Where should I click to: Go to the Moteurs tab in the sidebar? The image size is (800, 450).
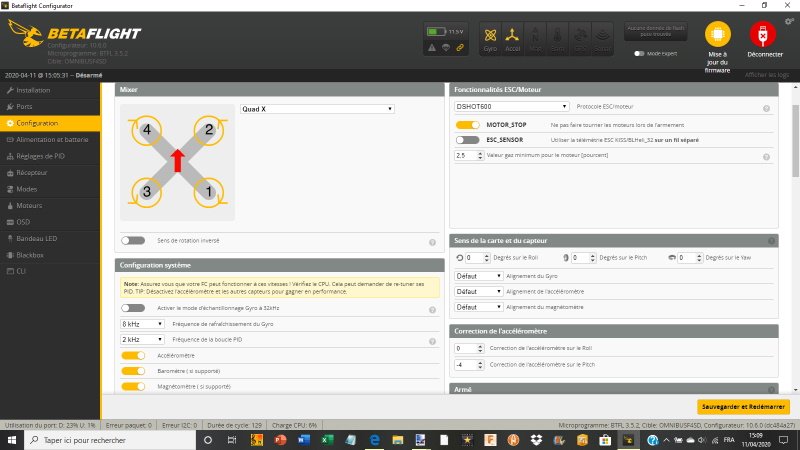(30, 204)
